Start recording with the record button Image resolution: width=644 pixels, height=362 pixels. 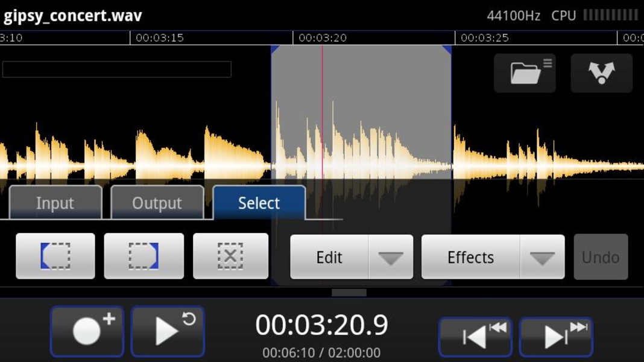tap(87, 331)
